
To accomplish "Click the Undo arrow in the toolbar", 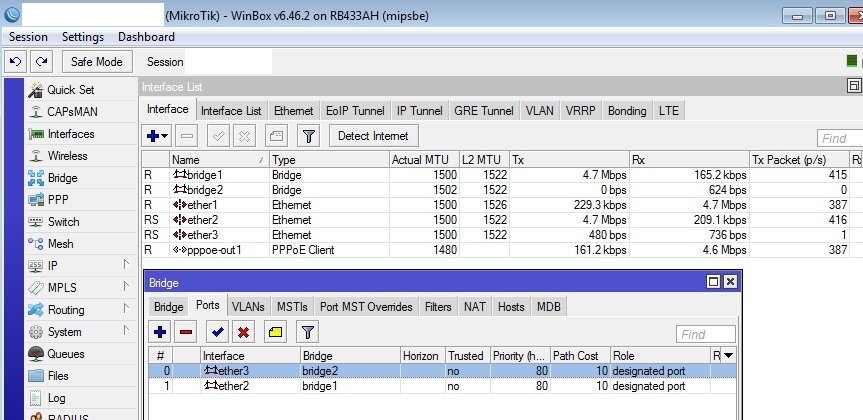I will point(15,62).
